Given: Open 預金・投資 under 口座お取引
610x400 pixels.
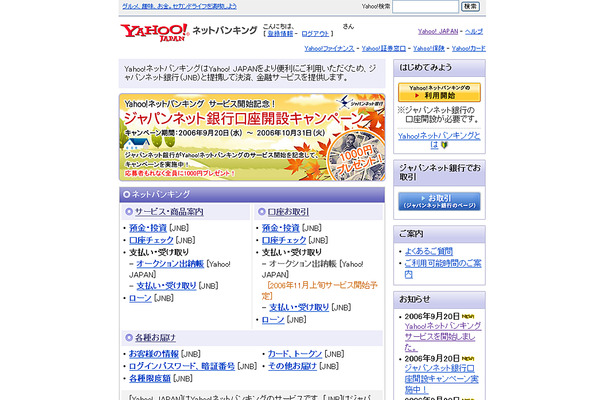Looking at the screenshot, I should tap(280, 228).
